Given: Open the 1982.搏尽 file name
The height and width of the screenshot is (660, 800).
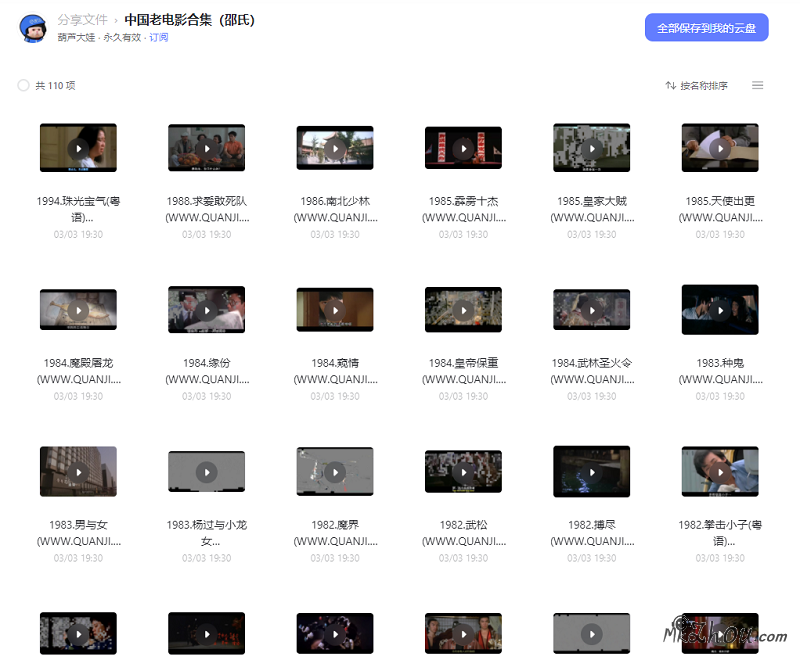Looking at the screenshot, I should pyautogui.click(x=592, y=532).
